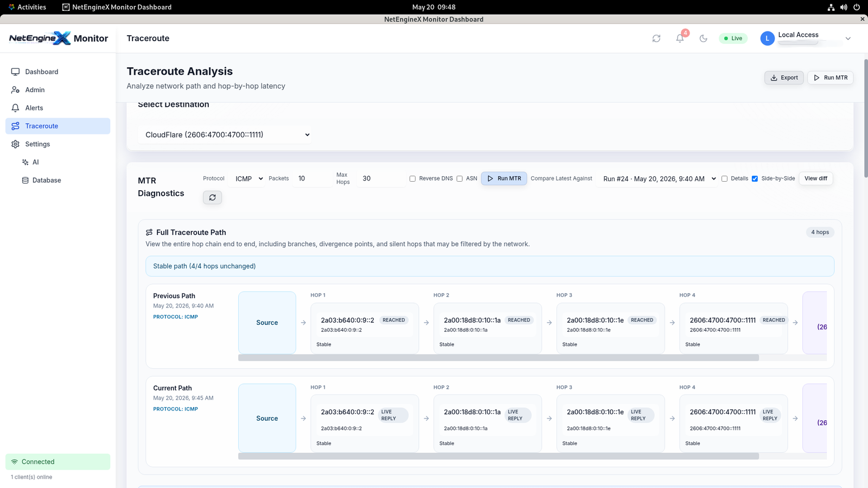Click the system power icon in the top bar
This screenshot has height=488, width=868.
point(857,7)
